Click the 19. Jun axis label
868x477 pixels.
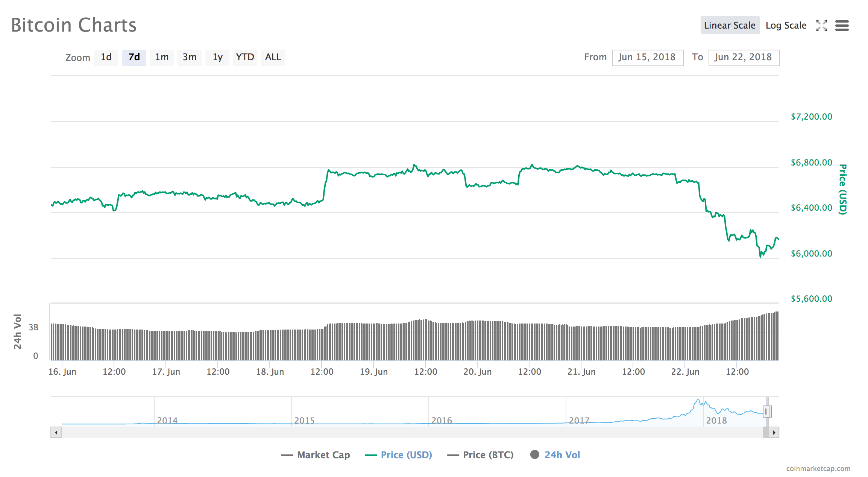click(374, 372)
